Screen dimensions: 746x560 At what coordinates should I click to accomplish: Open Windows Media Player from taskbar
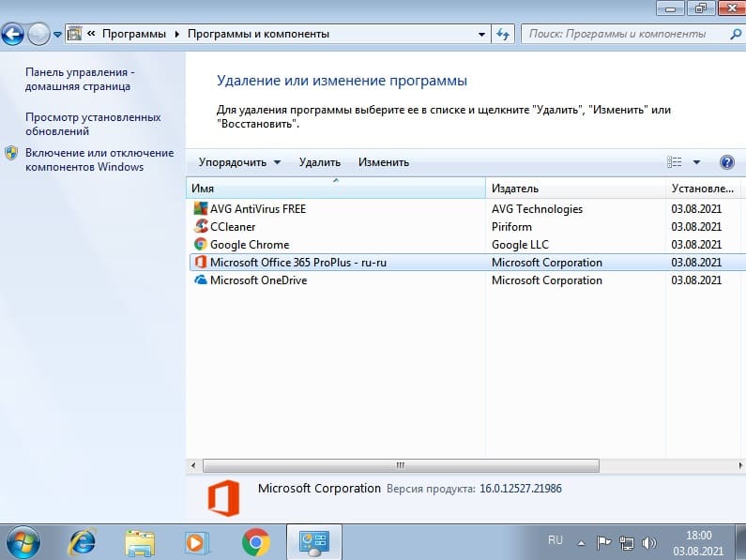[196, 542]
